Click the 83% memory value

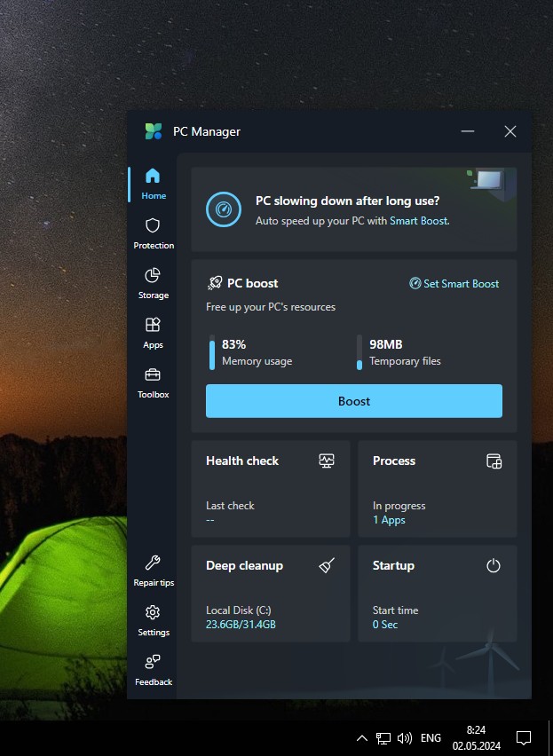pyautogui.click(x=233, y=344)
